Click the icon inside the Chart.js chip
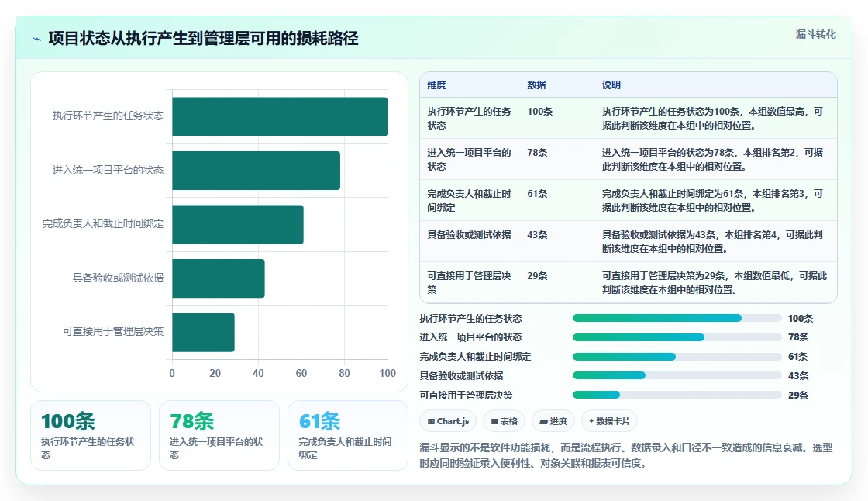The image size is (868, 501). [431, 422]
